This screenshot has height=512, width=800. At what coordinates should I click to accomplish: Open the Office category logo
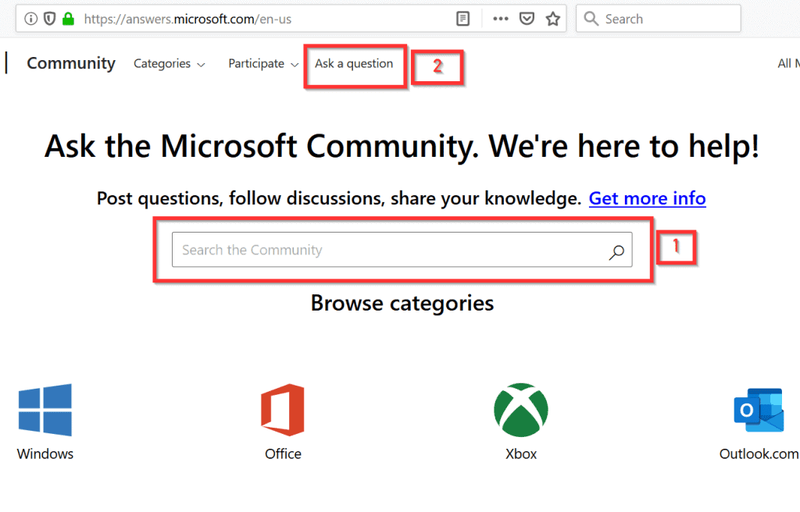pos(283,410)
